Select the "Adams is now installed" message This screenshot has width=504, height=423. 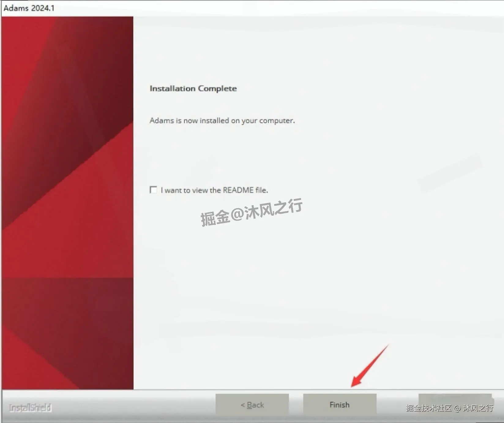pos(222,121)
